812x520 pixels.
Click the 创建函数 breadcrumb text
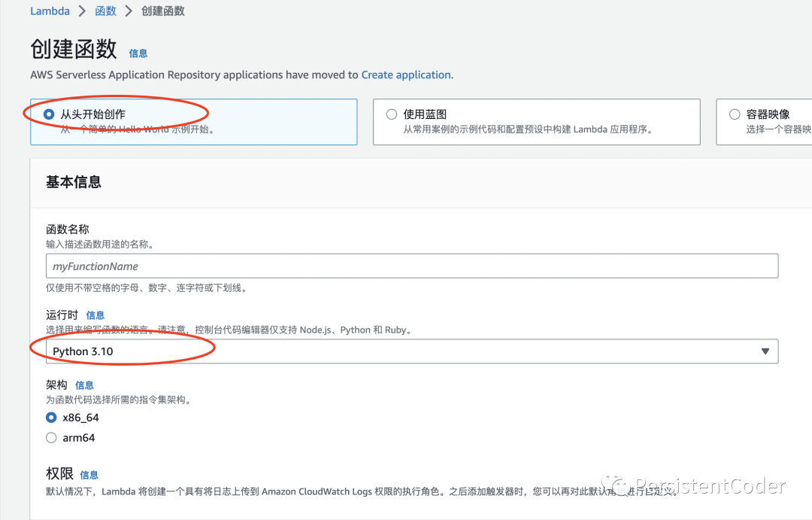[x=163, y=11]
